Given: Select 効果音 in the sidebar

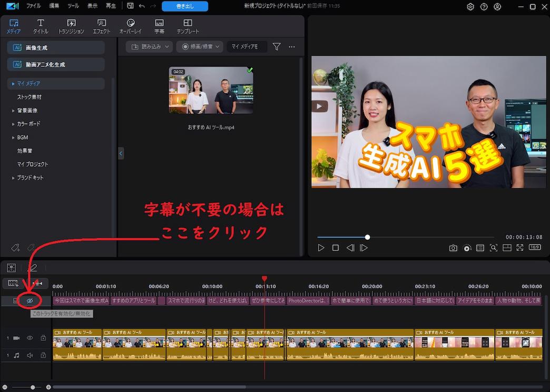Looking at the screenshot, I should 25,151.
